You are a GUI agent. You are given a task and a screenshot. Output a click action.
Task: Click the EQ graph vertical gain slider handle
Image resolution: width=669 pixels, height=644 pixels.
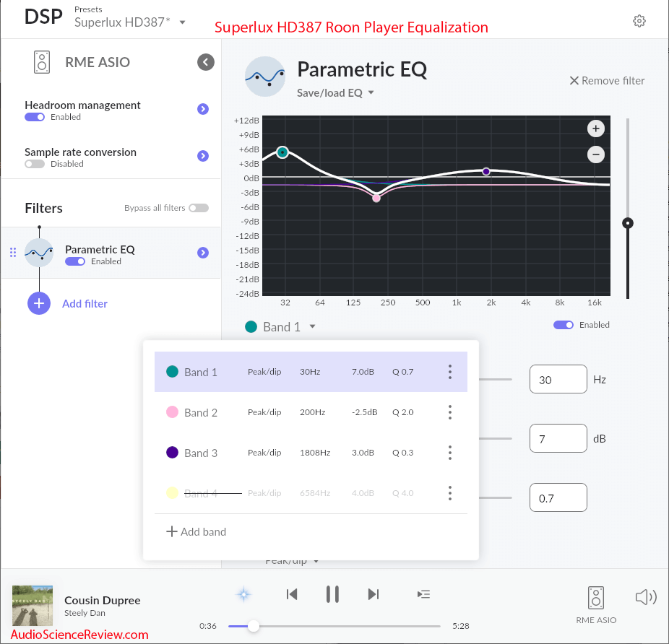pyautogui.click(x=628, y=223)
